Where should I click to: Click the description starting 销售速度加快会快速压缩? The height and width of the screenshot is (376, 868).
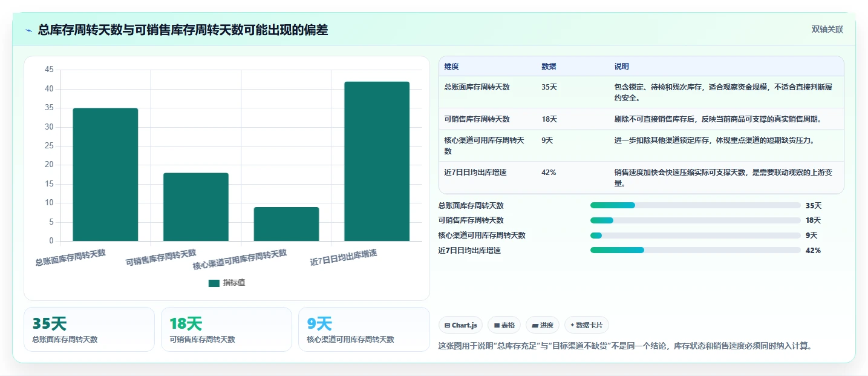point(722,178)
